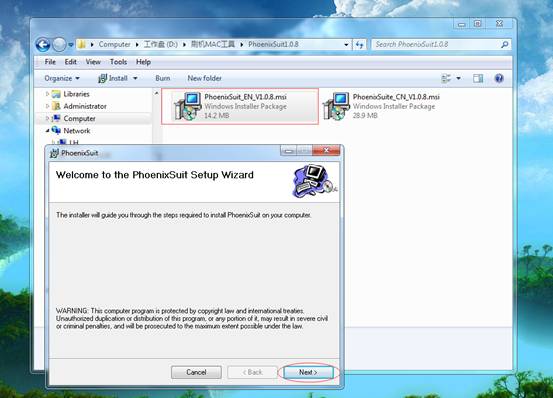Image resolution: width=553 pixels, height=398 pixels.
Task: Open the Install dropdown arrow
Action: 135,78
